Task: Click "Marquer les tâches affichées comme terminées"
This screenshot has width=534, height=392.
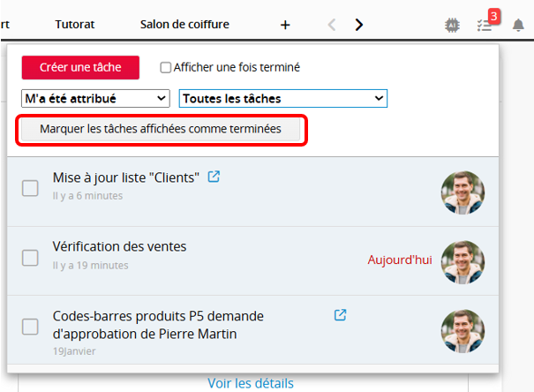Action: point(161,129)
